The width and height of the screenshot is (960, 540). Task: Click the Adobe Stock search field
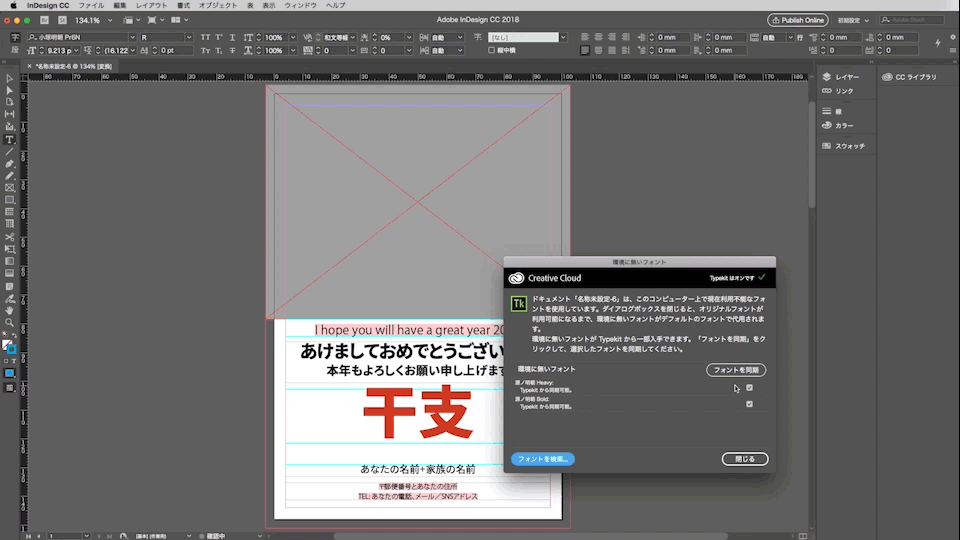click(912, 20)
